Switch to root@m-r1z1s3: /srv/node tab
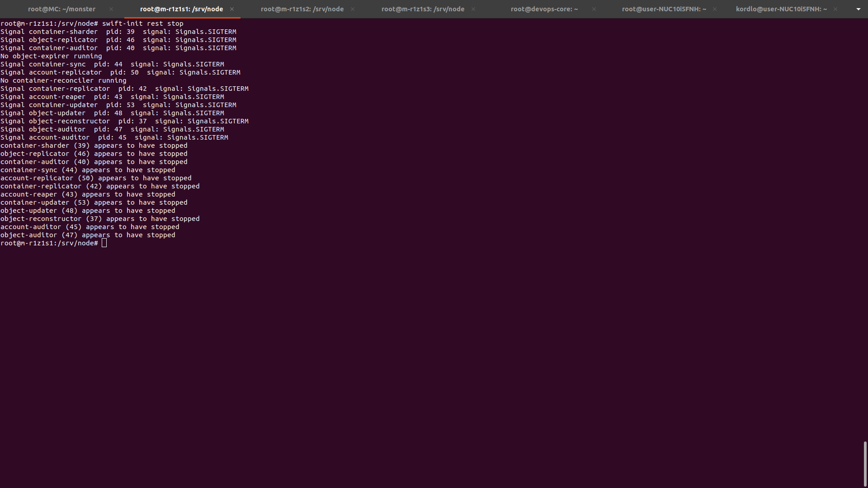 tap(423, 9)
